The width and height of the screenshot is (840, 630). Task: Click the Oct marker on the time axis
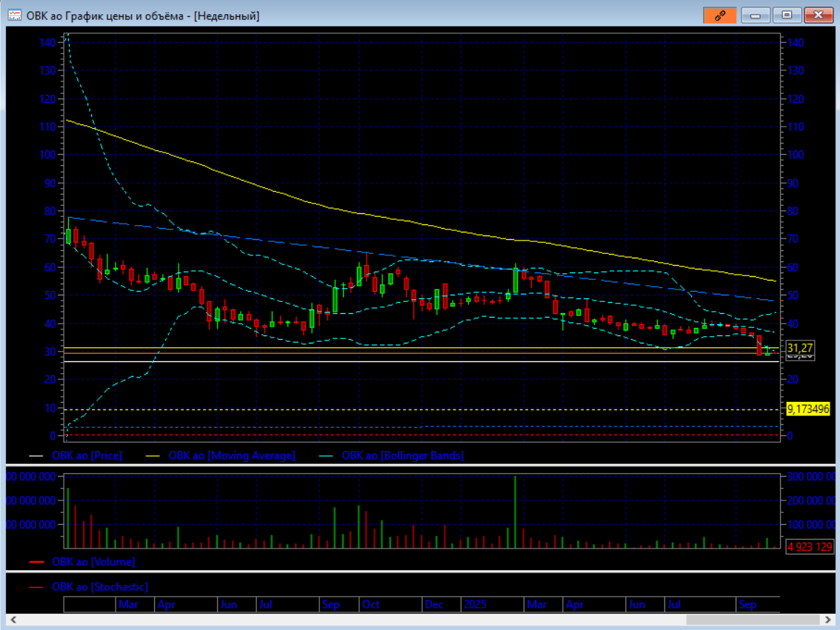[370, 605]
